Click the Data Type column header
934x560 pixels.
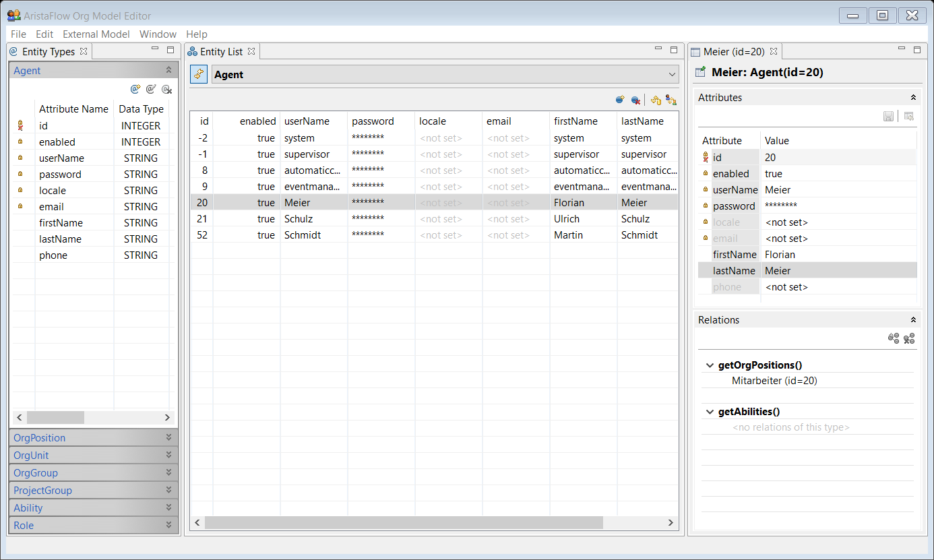coord(141,109)
